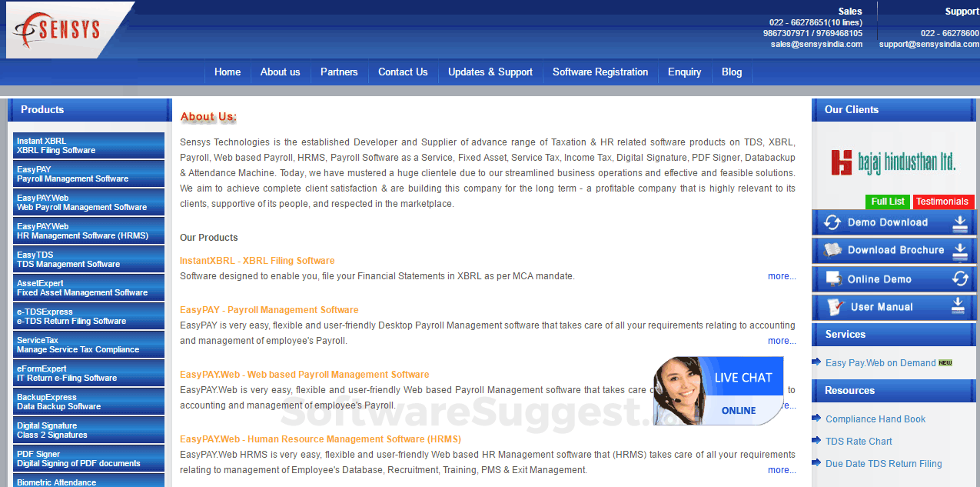Viewport: 980px width, 487px height.
Task: Click the Online Demo button label
Action: tap(879, 279)
